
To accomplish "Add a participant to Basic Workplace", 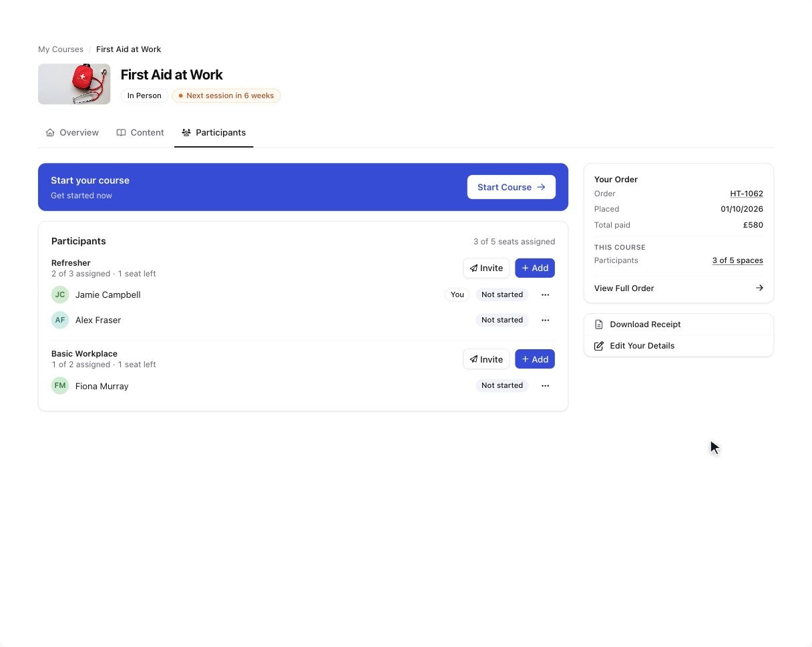I will pyautogui.click(x=535, y=359).
